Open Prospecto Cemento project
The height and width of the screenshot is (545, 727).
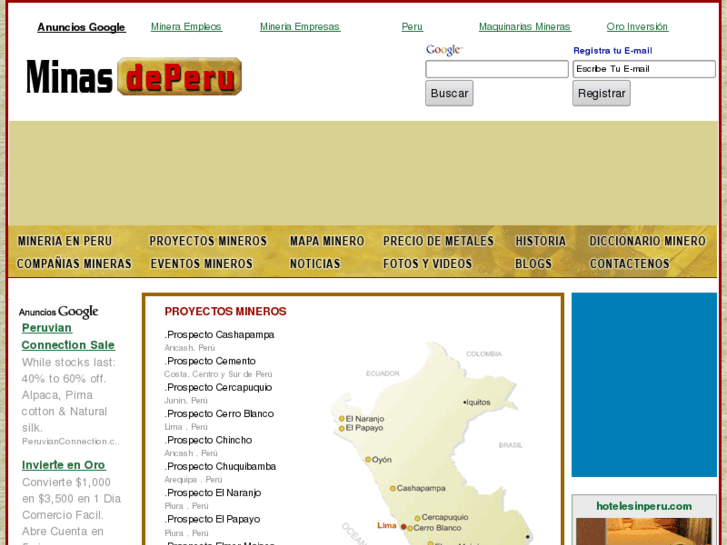coord(210,361)
